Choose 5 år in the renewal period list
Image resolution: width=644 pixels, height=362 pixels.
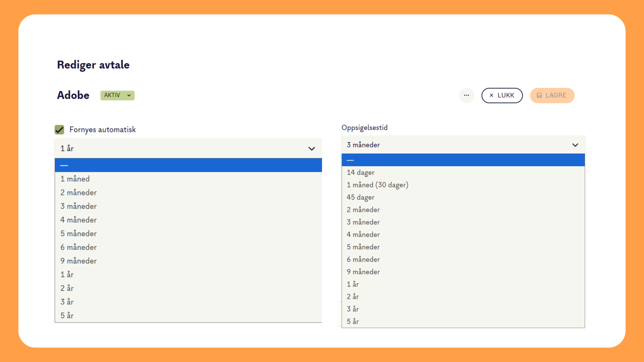[67, 316]
